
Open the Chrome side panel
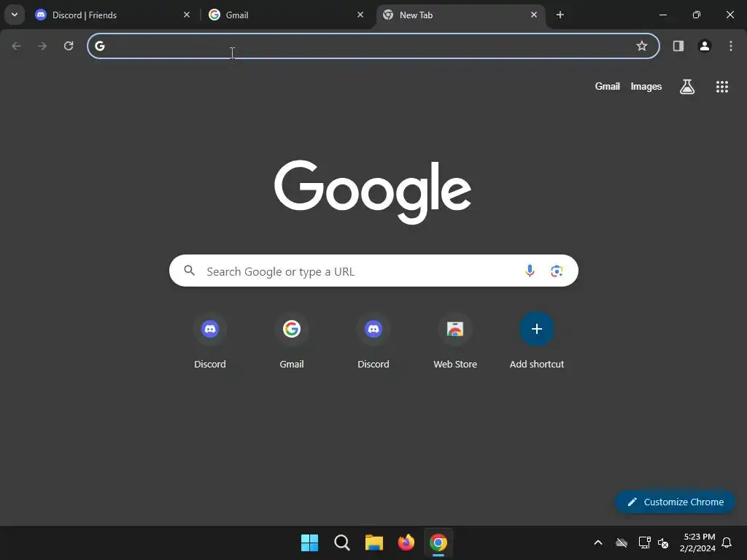(678, 46)
